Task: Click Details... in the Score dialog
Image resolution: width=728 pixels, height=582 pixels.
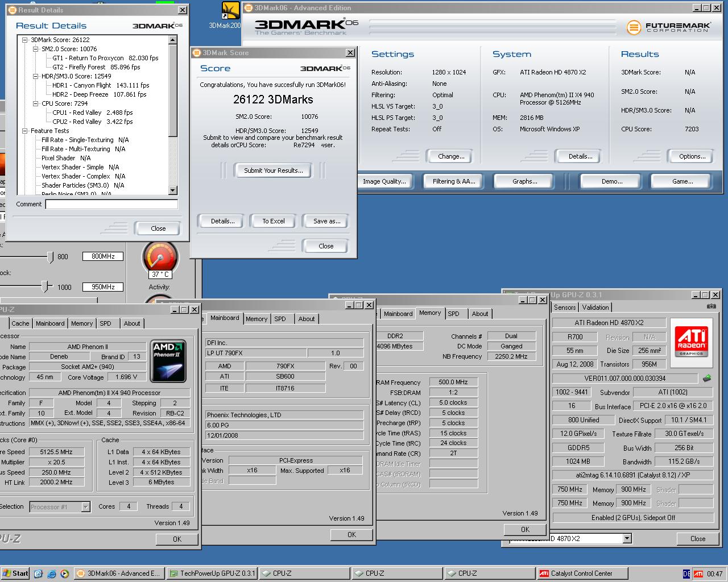Action: (223, 221)
